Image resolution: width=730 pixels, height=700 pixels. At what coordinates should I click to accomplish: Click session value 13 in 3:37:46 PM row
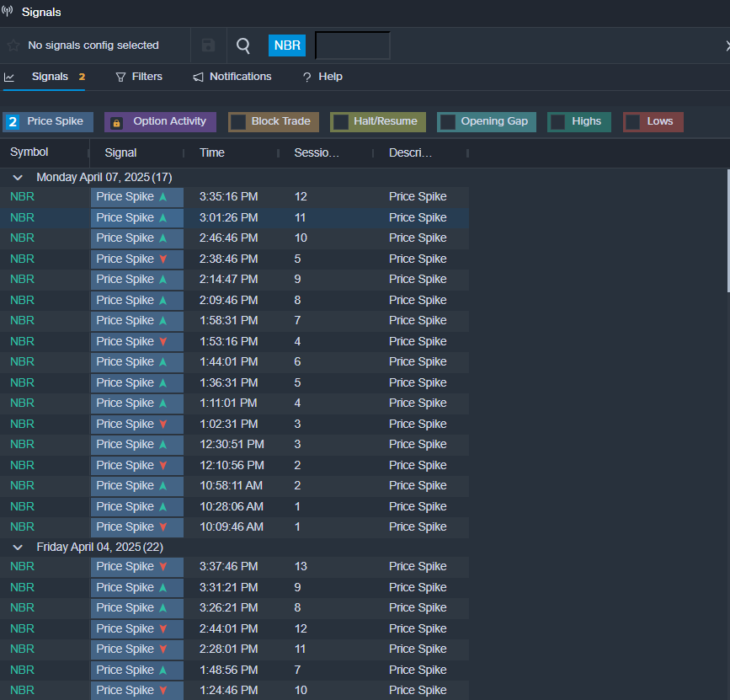pos(301,566)
